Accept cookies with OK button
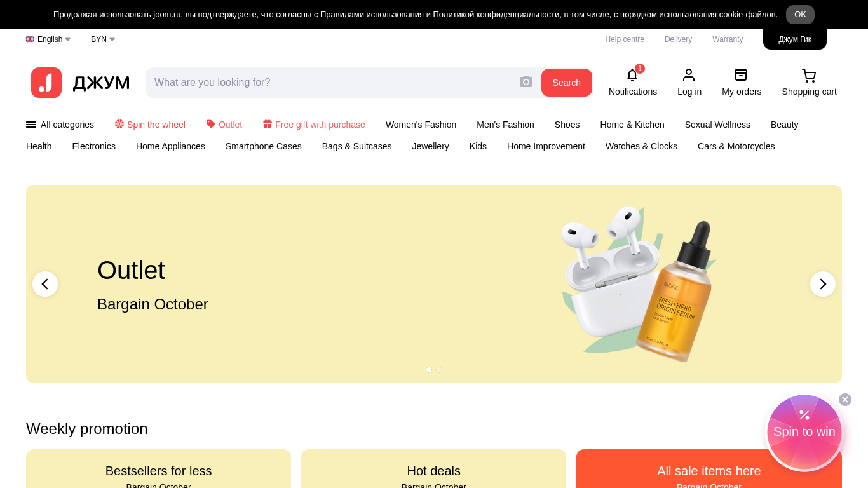The height and width of the screenshot is (488, 868). (x=800, y=15)
